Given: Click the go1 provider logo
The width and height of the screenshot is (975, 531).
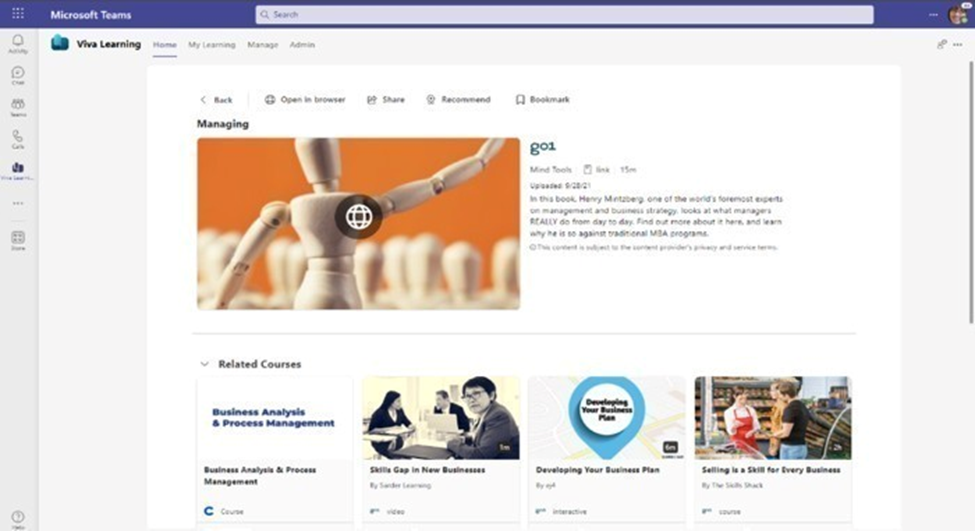Looking at the screenshot, I should pyautogui.click(x=543, y=146).
